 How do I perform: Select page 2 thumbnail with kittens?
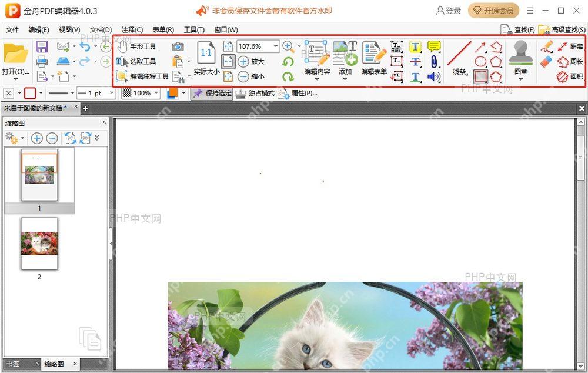click(39, 244)
